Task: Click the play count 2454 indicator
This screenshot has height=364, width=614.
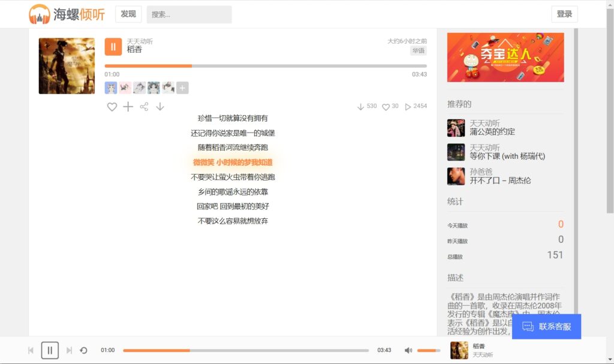Action: (414, 106)
